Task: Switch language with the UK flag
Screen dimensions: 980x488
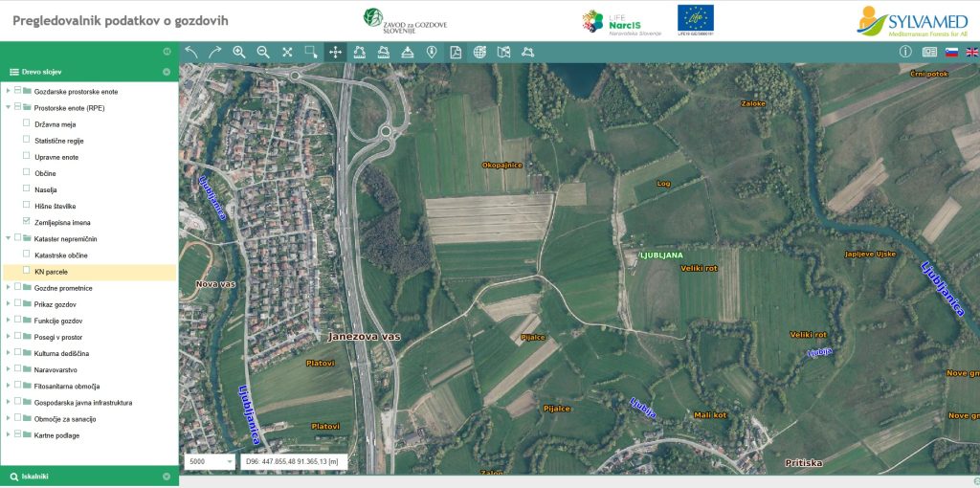Action: 971,52
